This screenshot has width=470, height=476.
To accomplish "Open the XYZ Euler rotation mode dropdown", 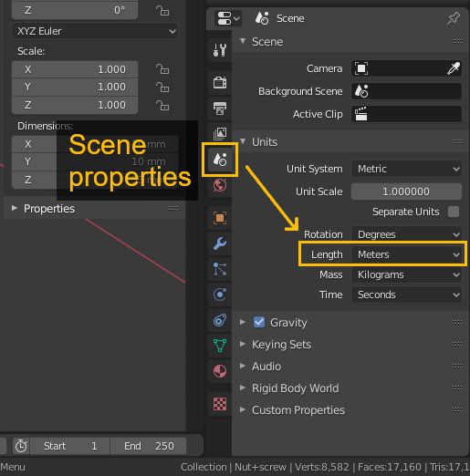I will coord(95,31).
